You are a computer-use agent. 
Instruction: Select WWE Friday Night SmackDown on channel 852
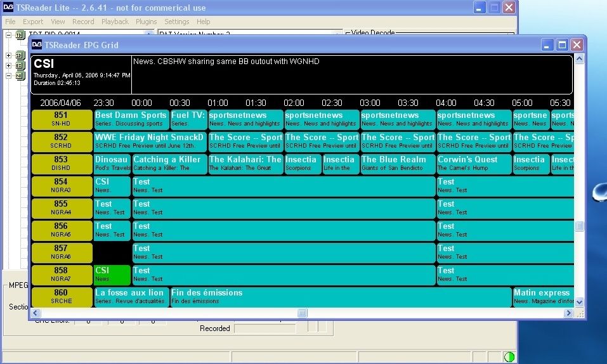pyautogui.click(x=150, y=141)
